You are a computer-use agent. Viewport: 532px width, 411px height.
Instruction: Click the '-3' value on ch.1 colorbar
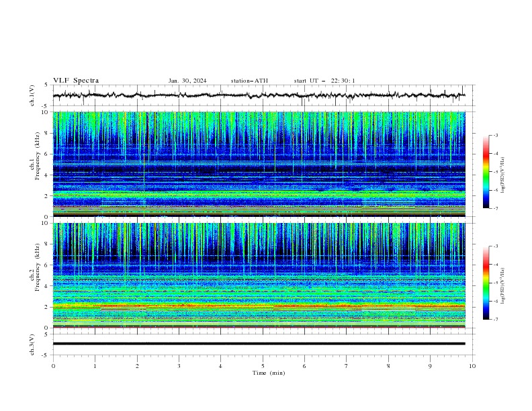click(x=495, y=135)
